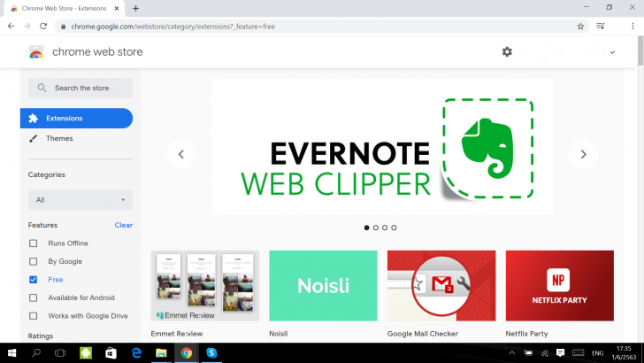The width and height of the screenshot is (644, 363).
Task: Open the battery tray icon
Action: (528, 353)
